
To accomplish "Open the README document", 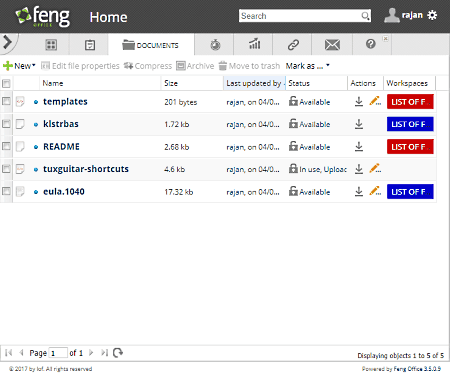I will pyautogui.click(x=61, y=147).
